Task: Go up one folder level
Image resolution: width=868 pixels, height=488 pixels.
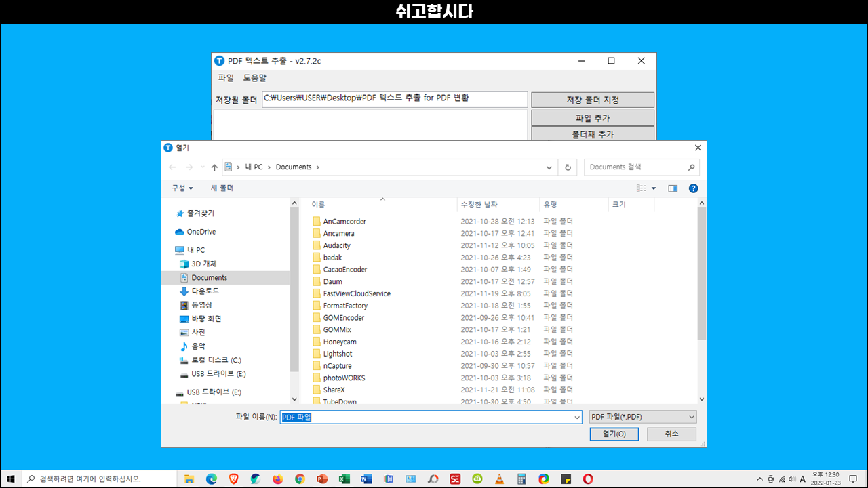Action: [x=214, y=167]
